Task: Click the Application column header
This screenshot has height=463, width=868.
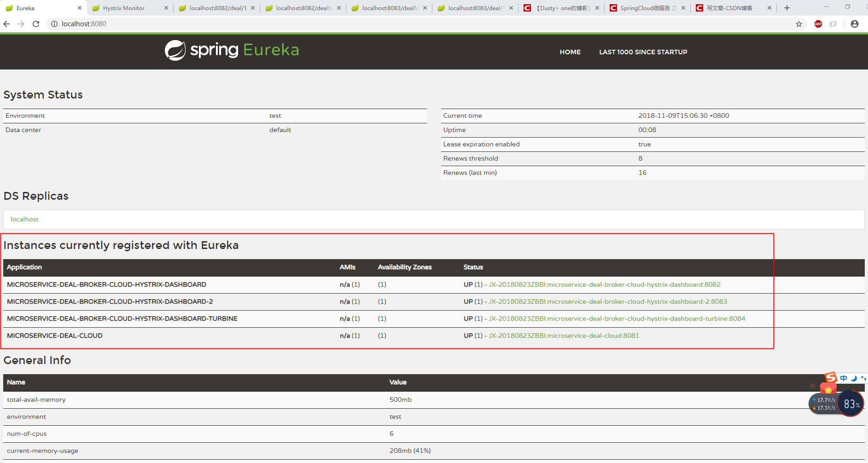Action: [24, 267]
